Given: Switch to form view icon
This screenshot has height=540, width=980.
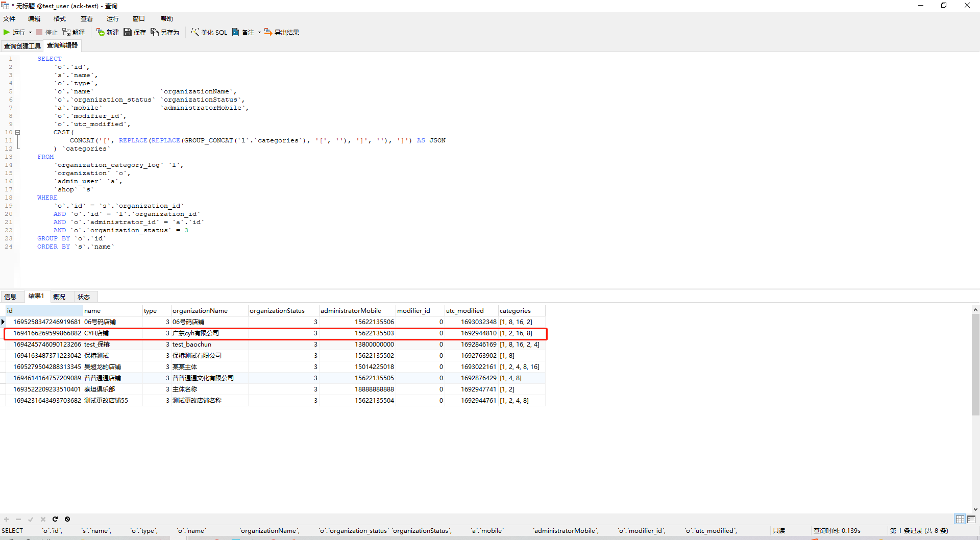Looking at the screenshot, I should (971, 519).
